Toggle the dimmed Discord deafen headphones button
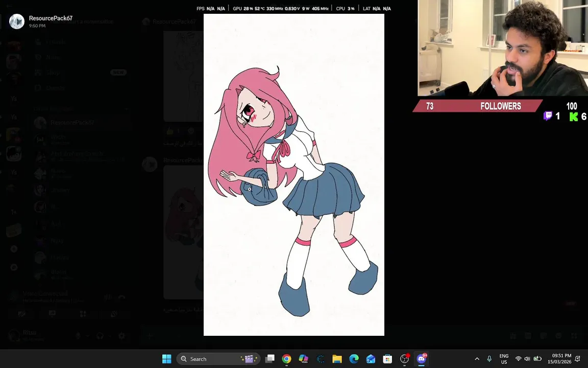This screenshot has width=588, height=368. click(x=100, y=336)
